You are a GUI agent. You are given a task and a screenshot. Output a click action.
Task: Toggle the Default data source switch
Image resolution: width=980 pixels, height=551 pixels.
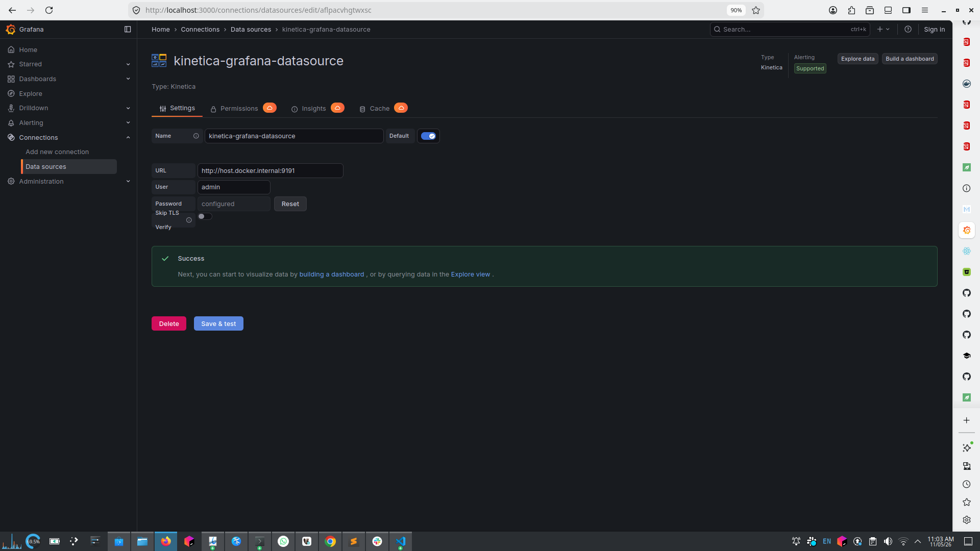428,136
